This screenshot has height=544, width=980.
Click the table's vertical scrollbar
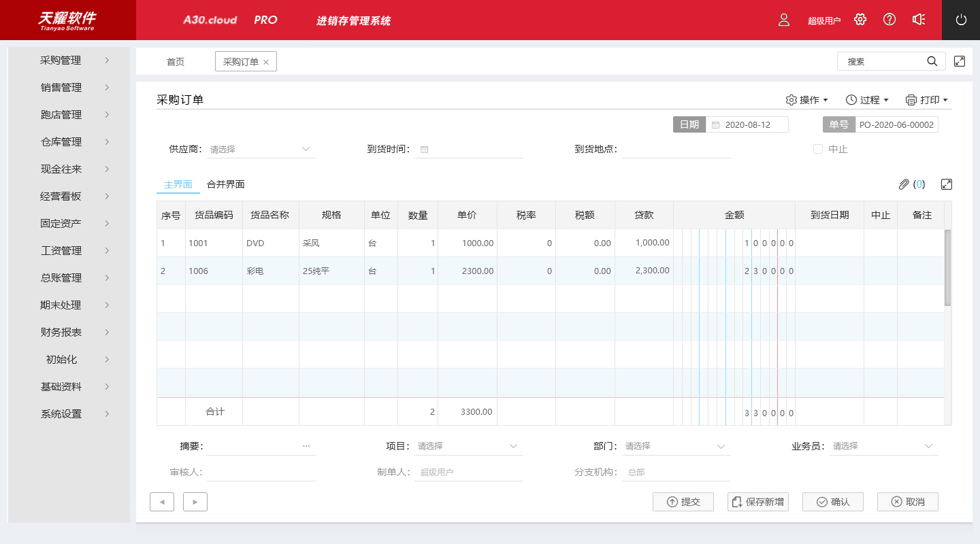[x=947, y=268]
